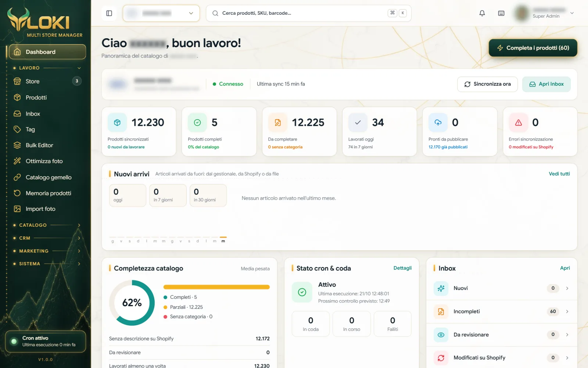Screen dimensions: 588x368
Task: Click the Ottimizza foto wand icon
Action: click(x=17, y=161)
